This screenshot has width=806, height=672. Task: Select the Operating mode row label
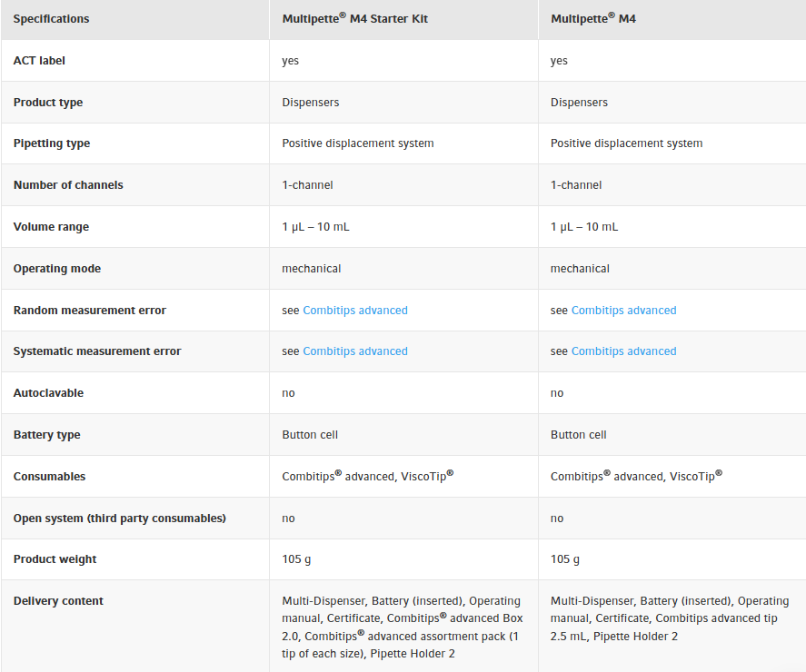click(57, 269)
